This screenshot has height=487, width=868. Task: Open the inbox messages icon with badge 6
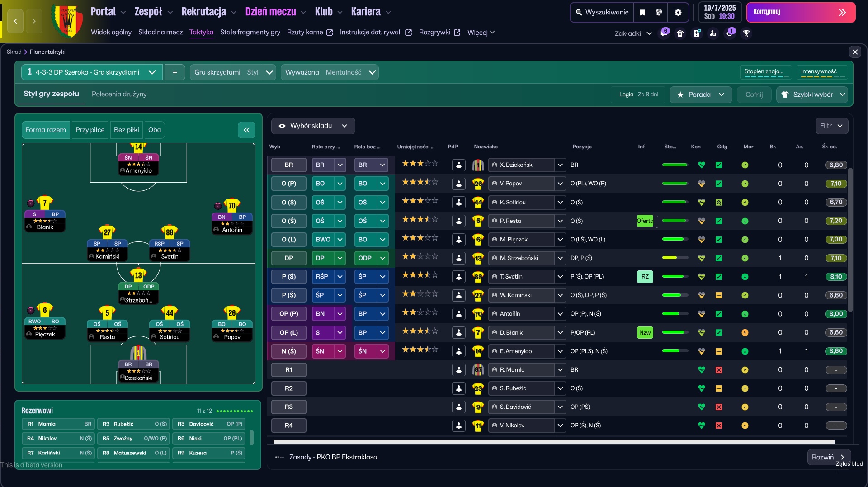pyautogui.click(x=664, y=33)
